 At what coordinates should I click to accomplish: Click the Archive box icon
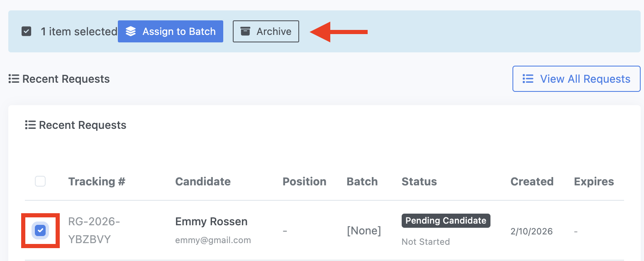246,32
